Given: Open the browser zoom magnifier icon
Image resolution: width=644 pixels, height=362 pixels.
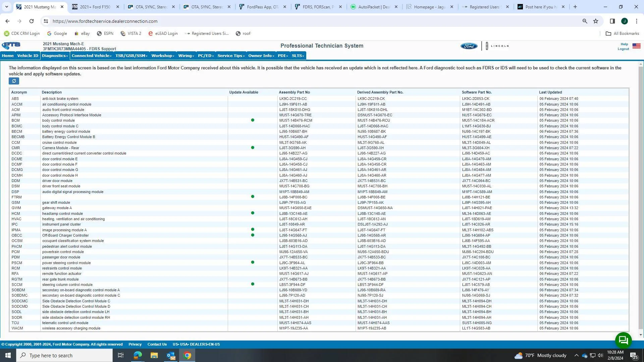Looking at the screenshot, I should coord(585,21).
